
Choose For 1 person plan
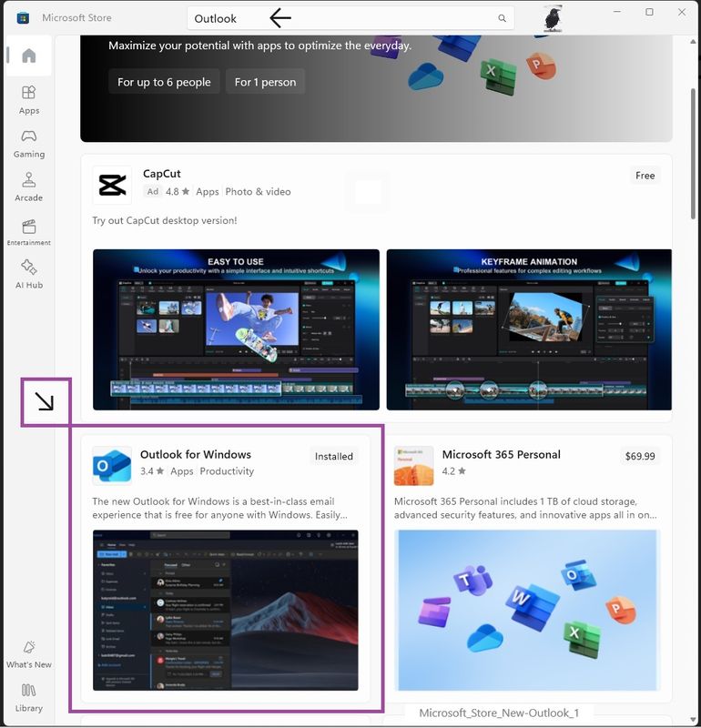click(265, 82)
